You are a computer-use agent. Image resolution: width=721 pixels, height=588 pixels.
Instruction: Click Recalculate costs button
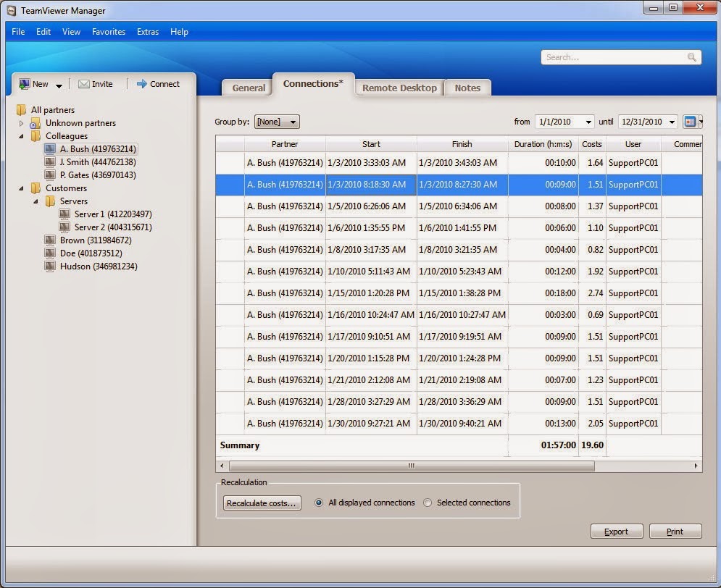[x=262, y=503]
